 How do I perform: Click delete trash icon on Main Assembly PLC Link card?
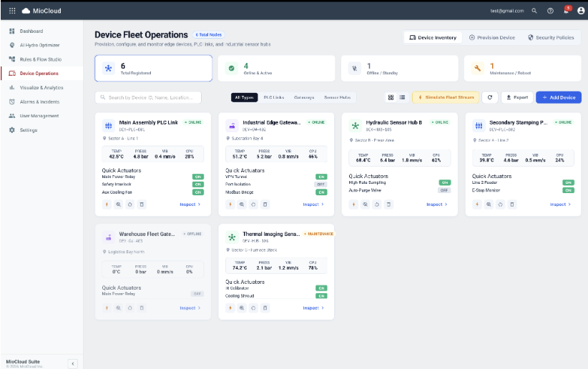[x=142, y=205]
